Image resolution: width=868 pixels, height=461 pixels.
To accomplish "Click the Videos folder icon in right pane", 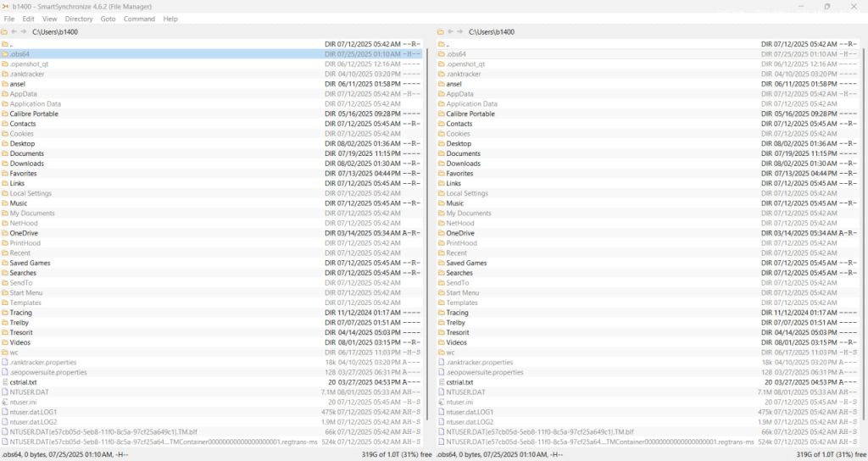I will [441, 342].
